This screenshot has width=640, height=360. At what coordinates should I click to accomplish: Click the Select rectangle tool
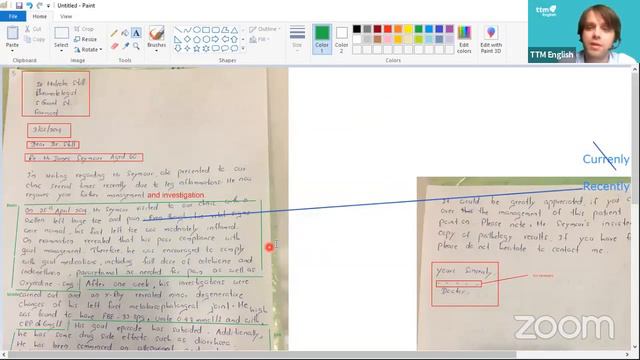click(61, 33)
